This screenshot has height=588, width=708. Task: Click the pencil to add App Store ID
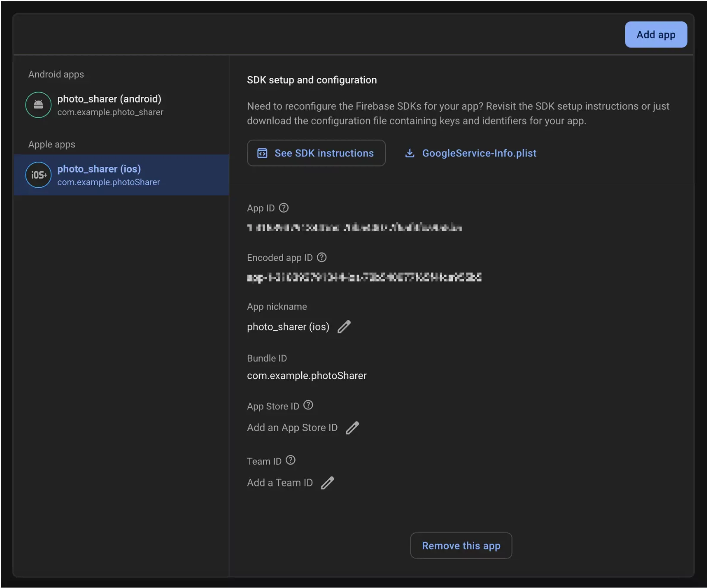(352, 428)
